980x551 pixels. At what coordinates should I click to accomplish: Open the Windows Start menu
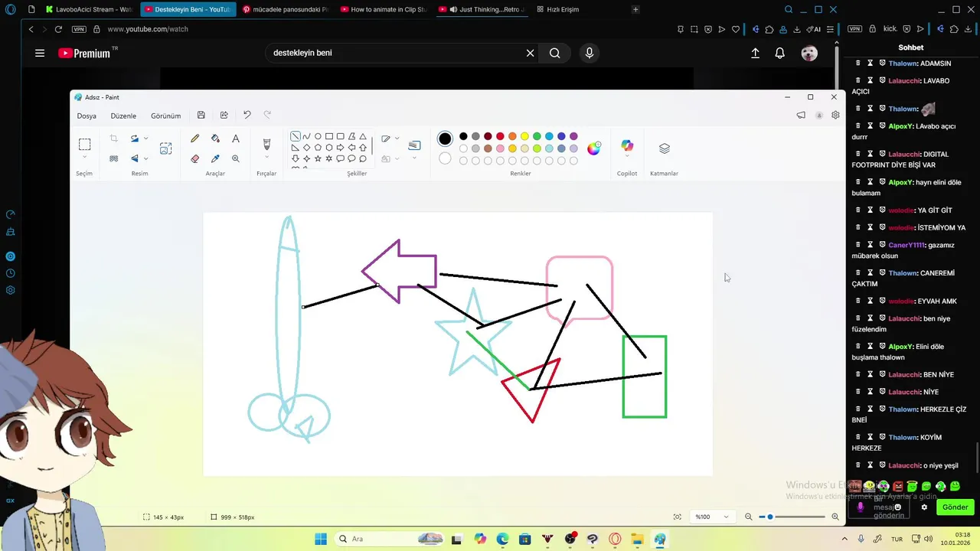click(321, 539)
